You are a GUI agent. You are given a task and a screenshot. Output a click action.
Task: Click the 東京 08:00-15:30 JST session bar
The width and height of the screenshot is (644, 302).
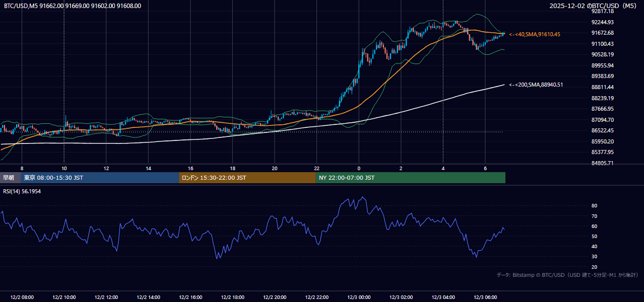click(x=100, y=178)
